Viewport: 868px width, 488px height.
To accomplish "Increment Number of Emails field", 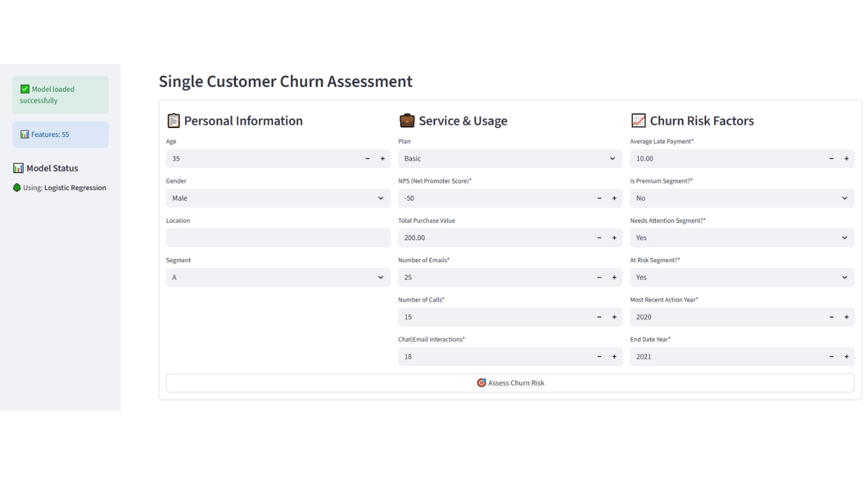I will pyautogui.click(x=614, y=278).
